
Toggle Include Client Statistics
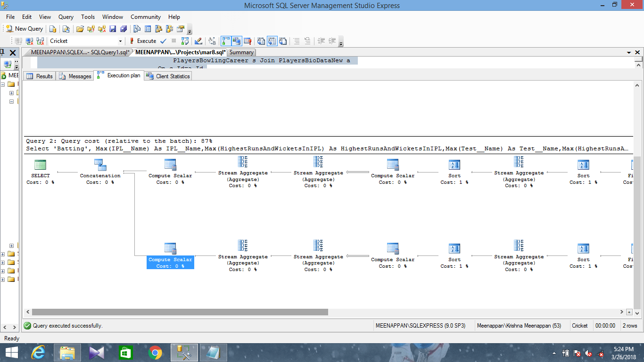click(x=237, y=41)
